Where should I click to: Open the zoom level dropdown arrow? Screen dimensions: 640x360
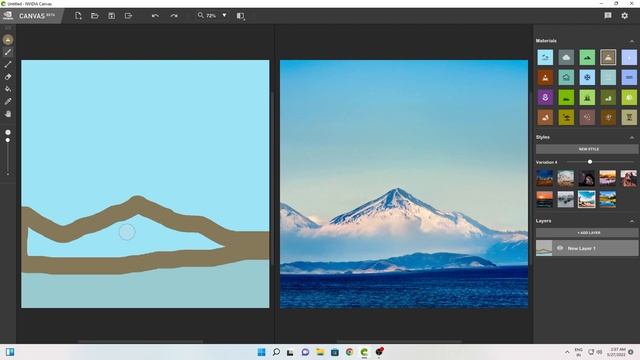point(224,15)
